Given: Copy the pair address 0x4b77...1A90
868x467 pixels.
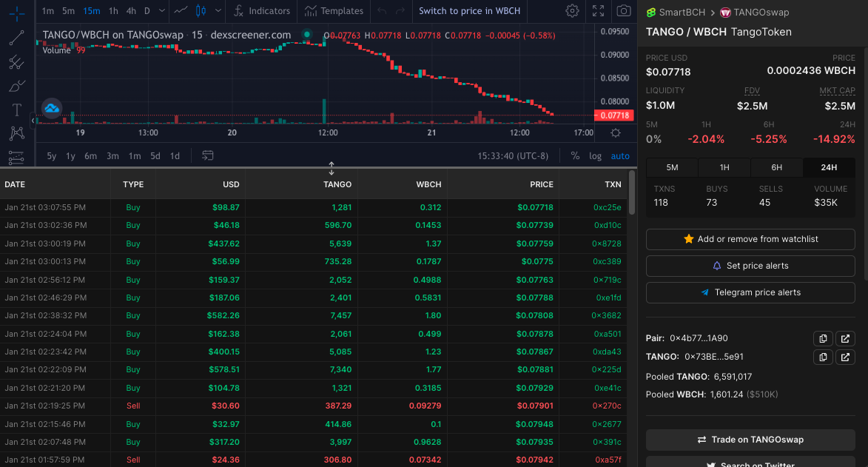Looking at the screenshot, I should (x=823, y=338).
